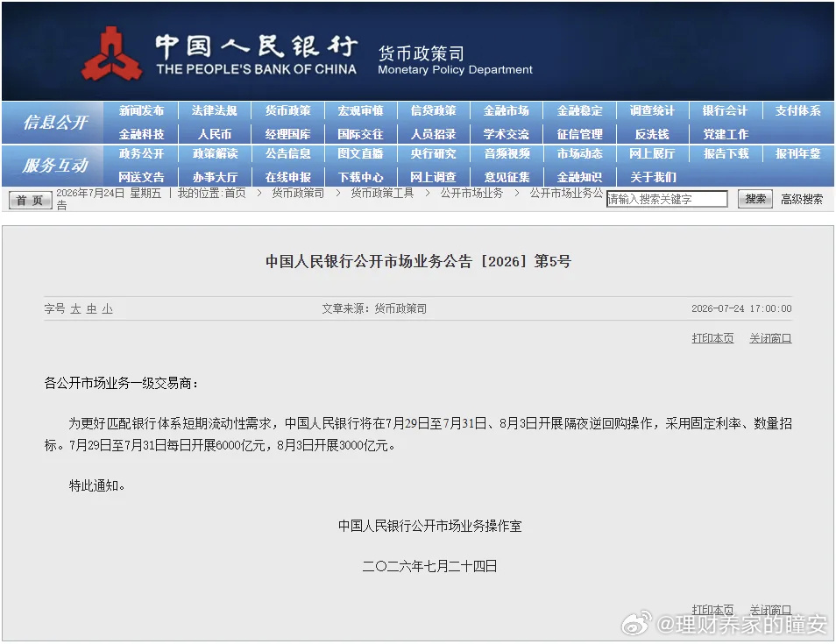Viewport: 836px width, 644px height.
Task: Select 党建工作 in the navigation
Action: tap(725, 134)
